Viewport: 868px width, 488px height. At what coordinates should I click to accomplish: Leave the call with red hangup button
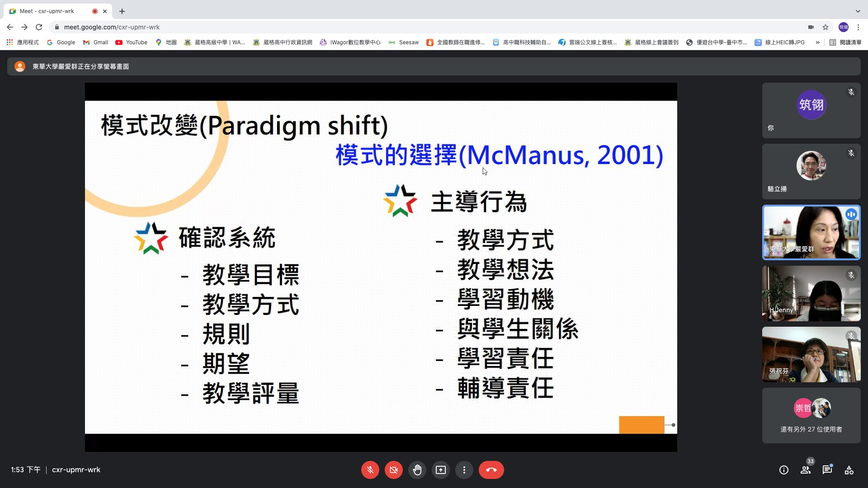click(x=491, y=470)
